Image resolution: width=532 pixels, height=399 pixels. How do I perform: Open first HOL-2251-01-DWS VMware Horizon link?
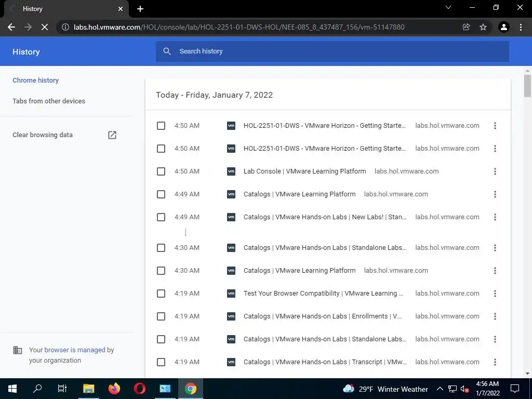324,126
